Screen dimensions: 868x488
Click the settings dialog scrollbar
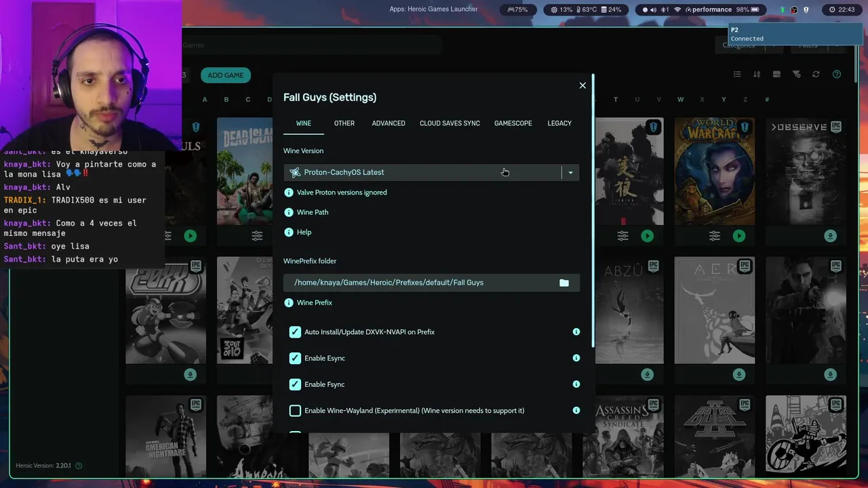593,211
